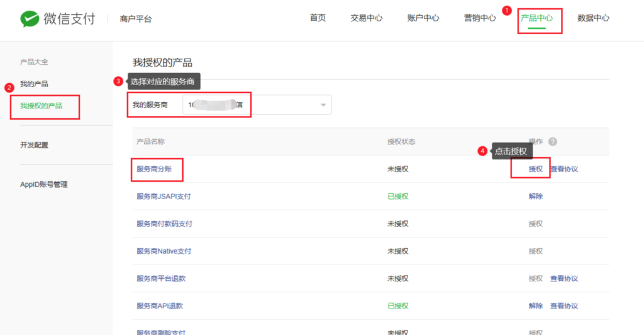Click the help question mark icon
The image size is (644, 335).
553,142
